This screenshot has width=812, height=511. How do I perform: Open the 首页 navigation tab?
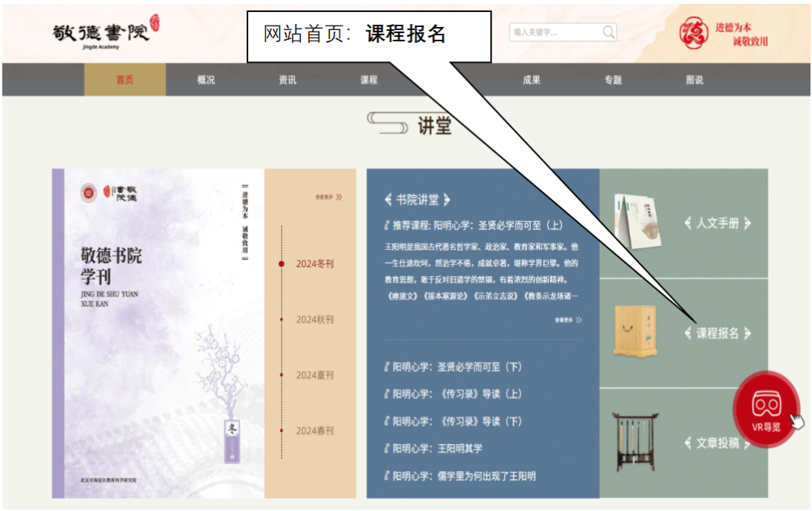125,80
